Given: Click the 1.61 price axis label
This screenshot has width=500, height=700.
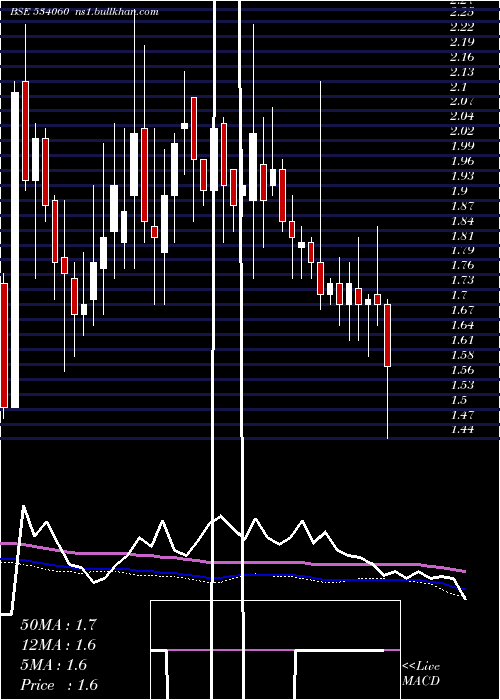Looking at the screenshot, I should click(462, 340).
